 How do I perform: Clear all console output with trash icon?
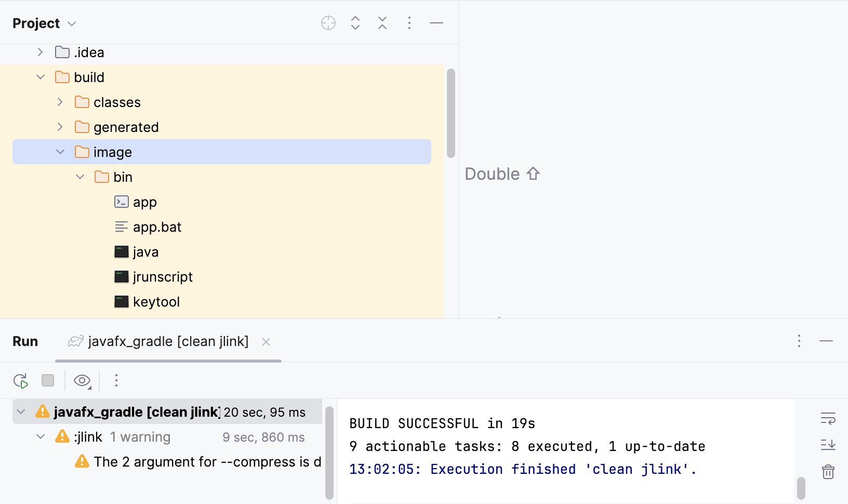point(828,472)
